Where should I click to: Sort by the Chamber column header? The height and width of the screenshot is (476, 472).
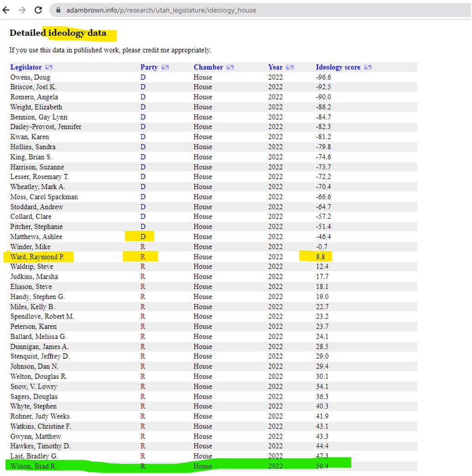(208, 67)
